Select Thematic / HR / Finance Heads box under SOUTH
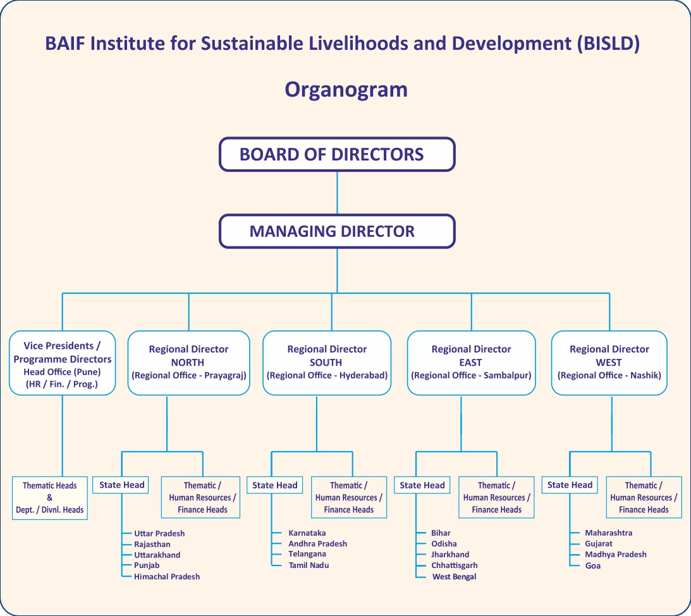The image size is (691, 616). (349, 497)
